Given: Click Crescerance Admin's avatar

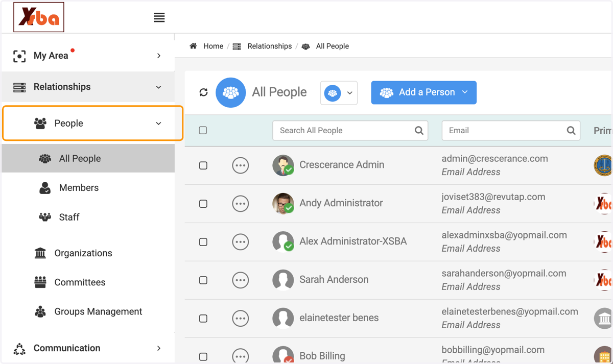Looking at the screenshot, I should pos(283,165).
